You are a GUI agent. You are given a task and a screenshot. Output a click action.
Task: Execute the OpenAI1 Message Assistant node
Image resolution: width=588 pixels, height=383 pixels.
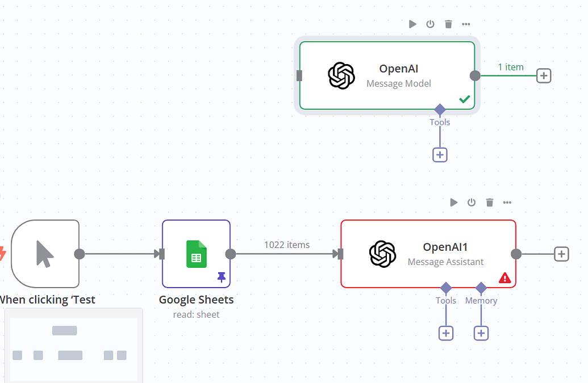(x=454, y=203)
